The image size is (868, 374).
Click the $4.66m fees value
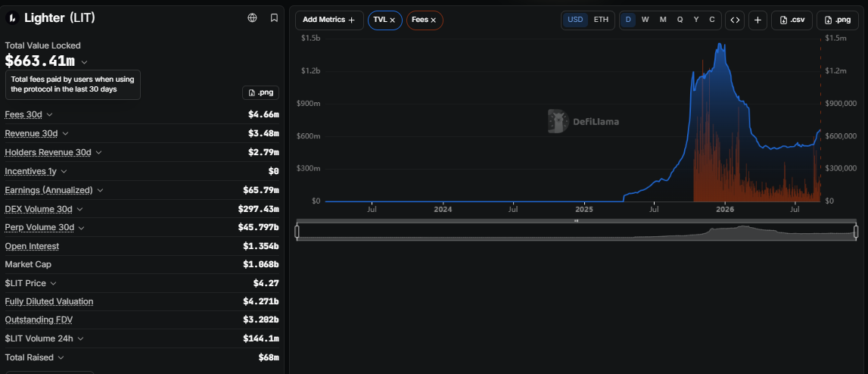pyautogui.click(x=263, y=114)
